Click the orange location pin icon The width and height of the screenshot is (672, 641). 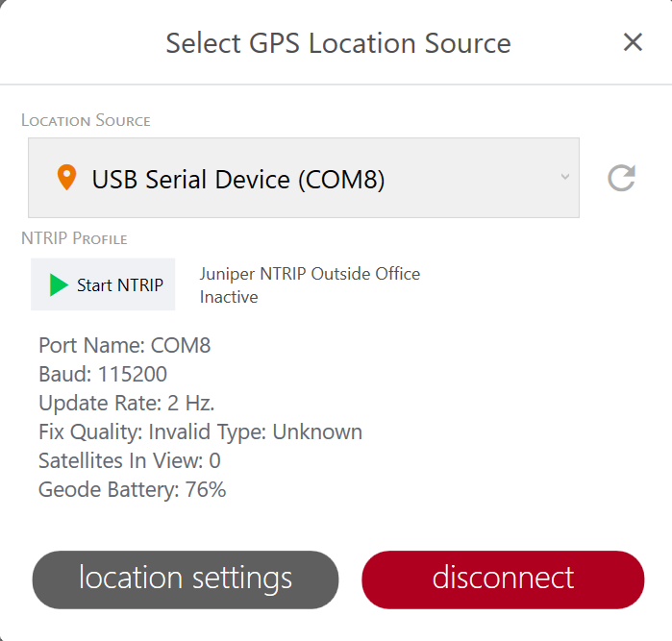coord(66,178)
